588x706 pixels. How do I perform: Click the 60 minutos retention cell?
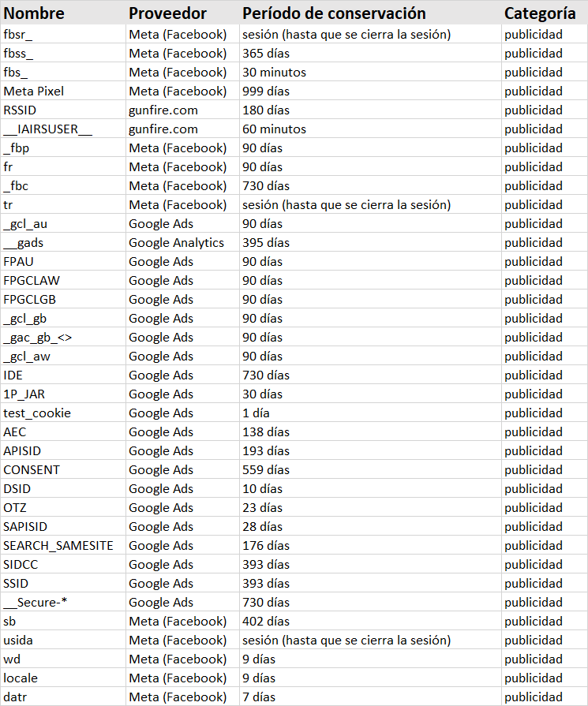(x=274, y=129)
